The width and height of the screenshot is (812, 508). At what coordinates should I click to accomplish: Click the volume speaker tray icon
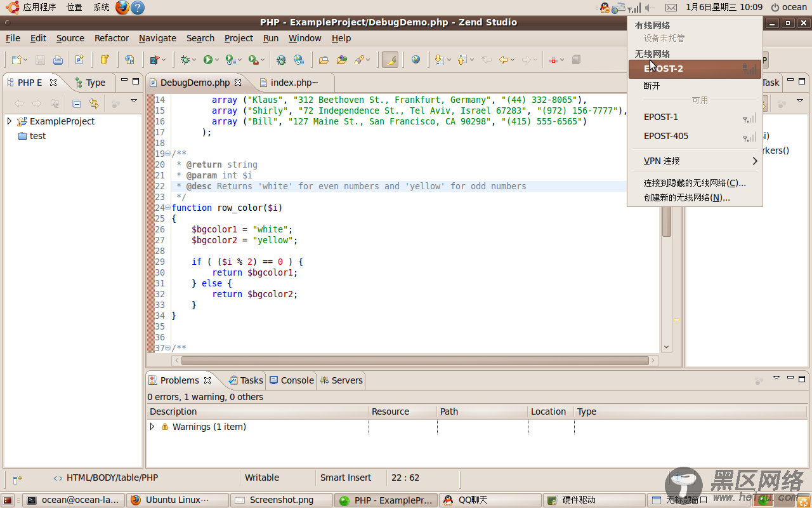pos(649,8)
